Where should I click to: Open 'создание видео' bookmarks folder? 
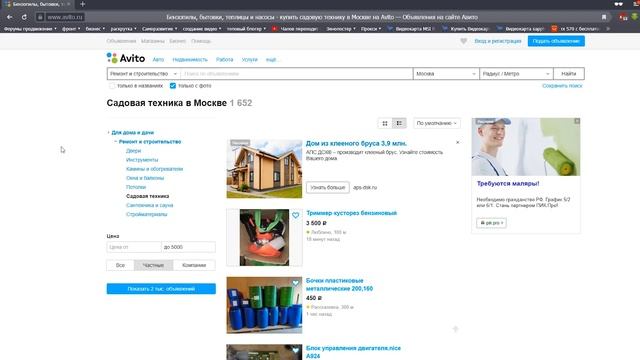coord(202,29)
